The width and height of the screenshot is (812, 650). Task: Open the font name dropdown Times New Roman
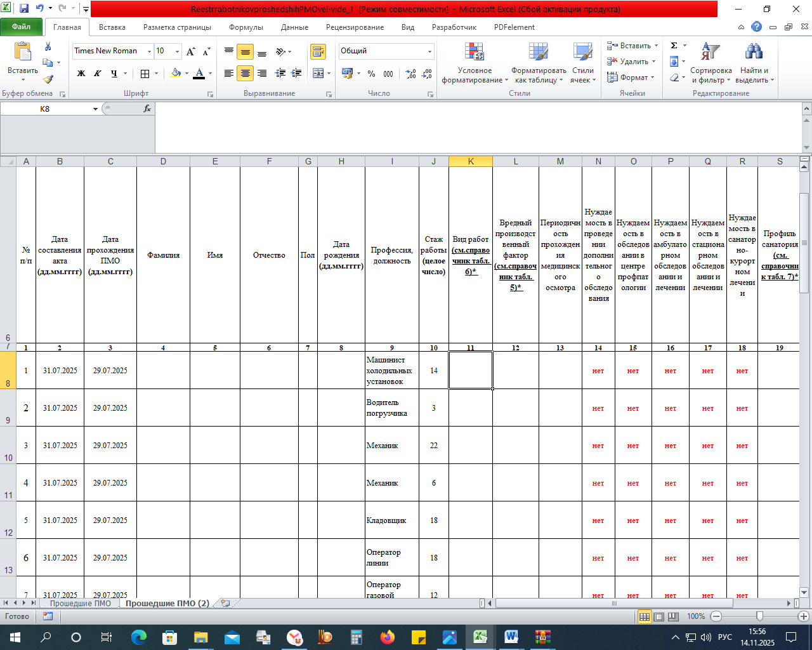point(150,51)
